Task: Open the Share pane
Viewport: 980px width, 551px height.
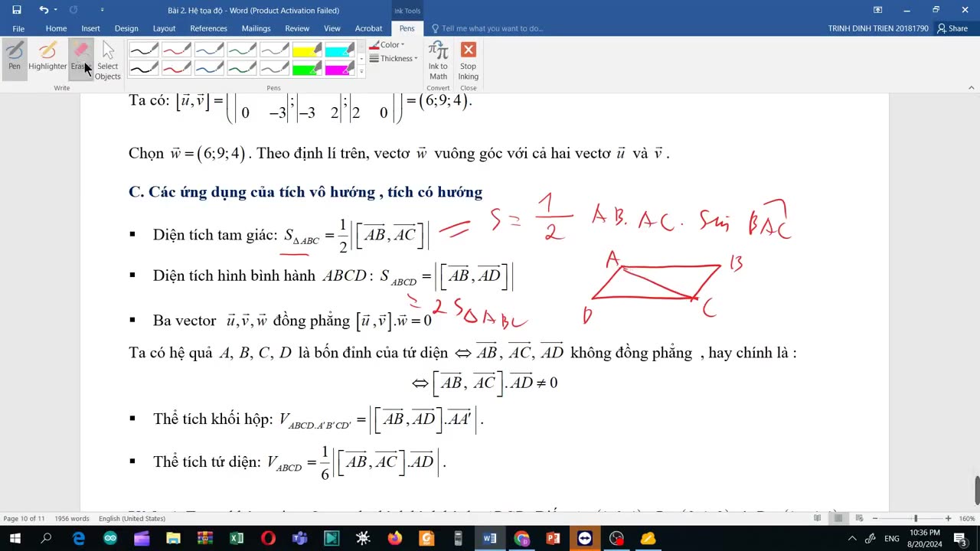Action: [x=952, y=28]
